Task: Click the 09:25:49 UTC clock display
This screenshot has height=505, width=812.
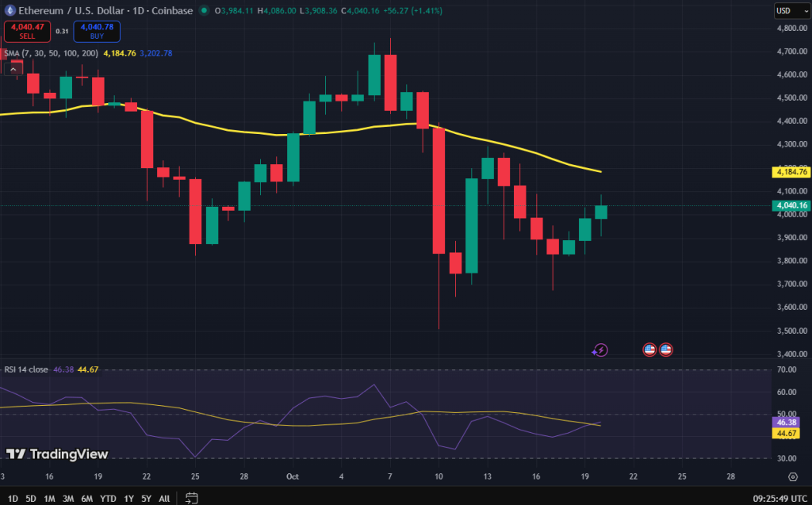Action: (x=779, y=497)
